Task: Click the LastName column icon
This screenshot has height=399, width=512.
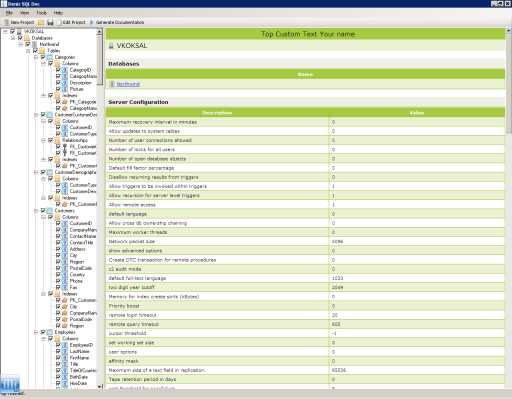Action: 65,351
